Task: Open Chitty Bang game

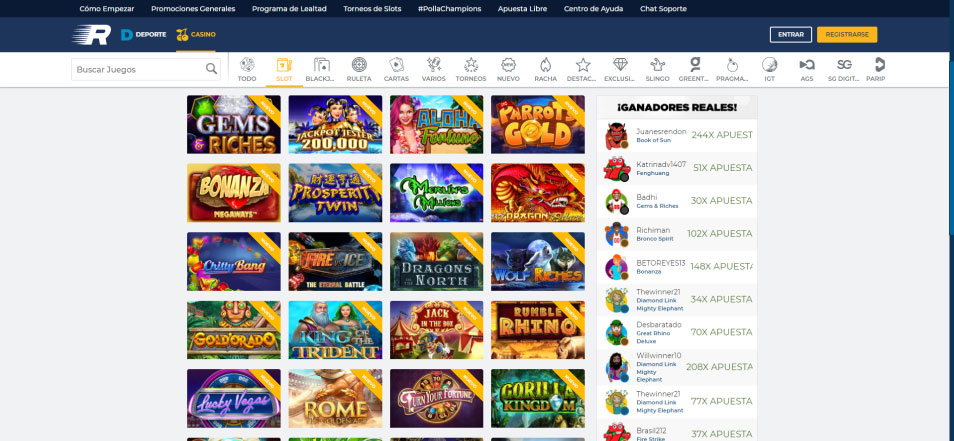Action: (x=234, y=262)
